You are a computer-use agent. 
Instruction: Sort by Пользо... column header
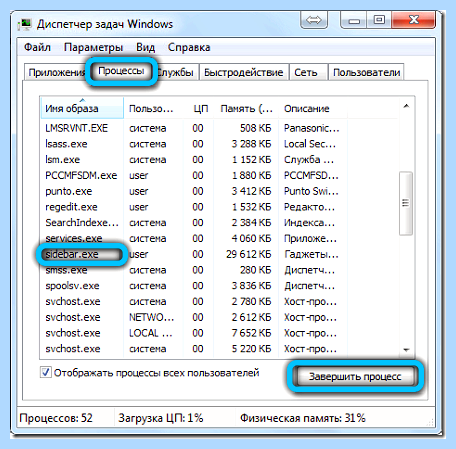coord(153,108)
